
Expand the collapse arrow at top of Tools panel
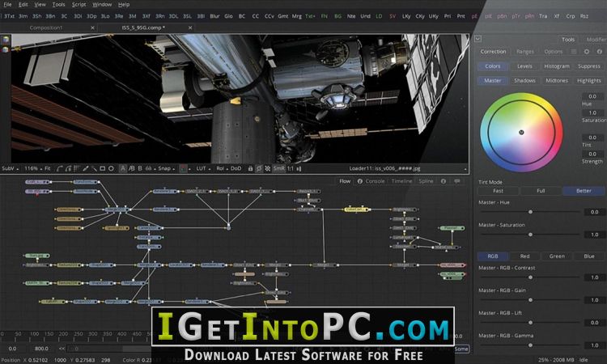tap(478, 39)
